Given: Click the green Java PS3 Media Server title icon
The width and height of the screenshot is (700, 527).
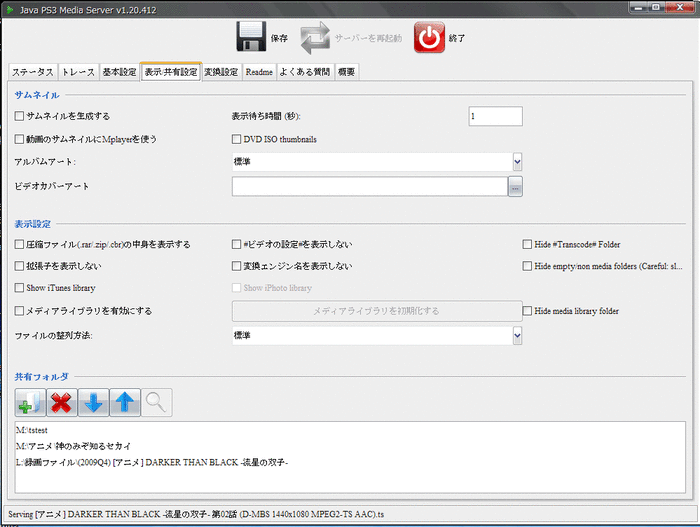Looking at the screenshot, I should pyautogui.click(x=10, y=9).
